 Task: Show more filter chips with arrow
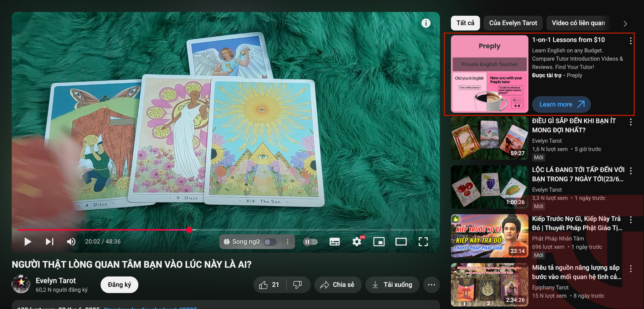[x=625, y=24]
